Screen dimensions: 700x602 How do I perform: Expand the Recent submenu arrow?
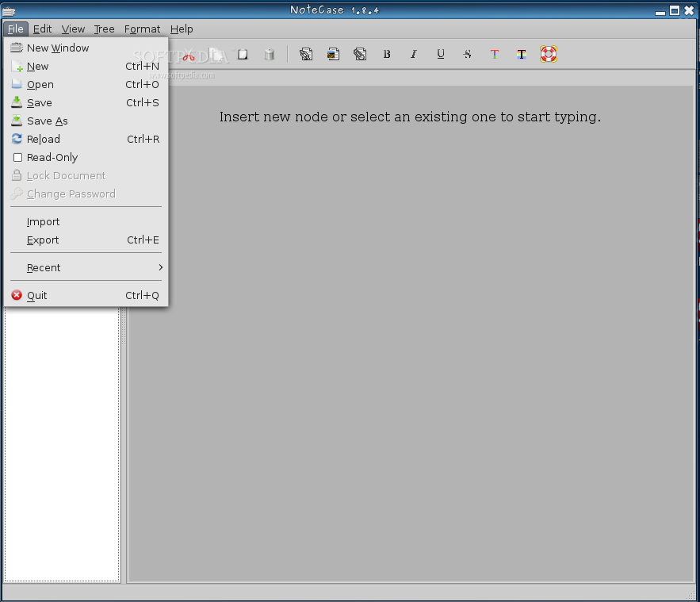click(161, 267)
